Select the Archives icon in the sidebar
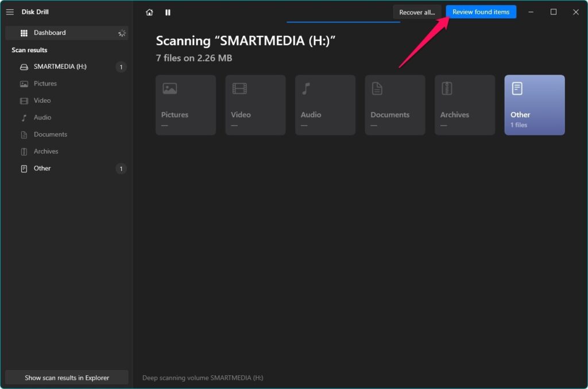The height and width of the screenshot is (389, 588). tap(24, 151)
